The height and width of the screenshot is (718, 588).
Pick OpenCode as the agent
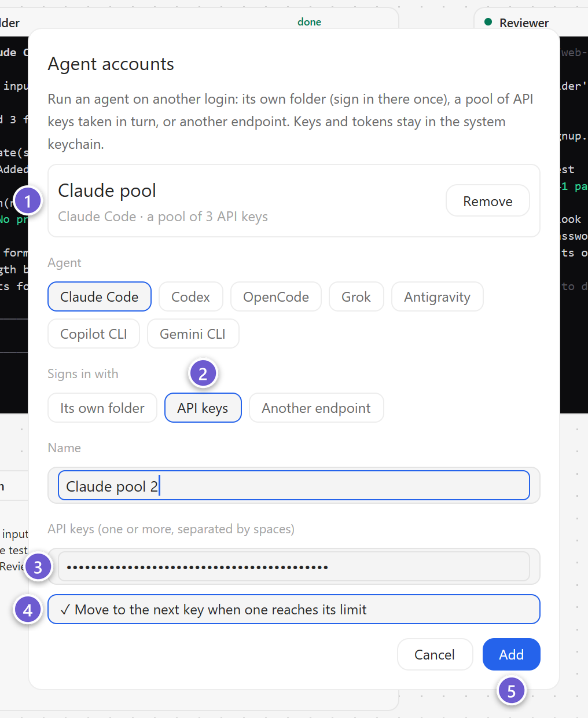click(x=276, y=296)
